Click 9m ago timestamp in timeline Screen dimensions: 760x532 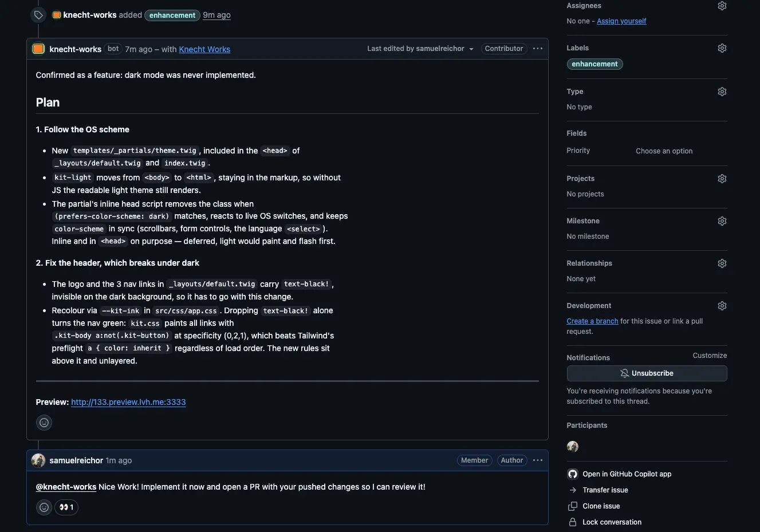click(216, 15)
